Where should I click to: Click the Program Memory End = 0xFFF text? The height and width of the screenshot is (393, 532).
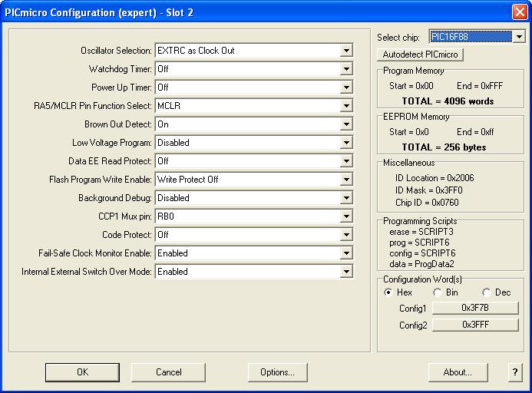pyautogui.click(x=480, y=86)
